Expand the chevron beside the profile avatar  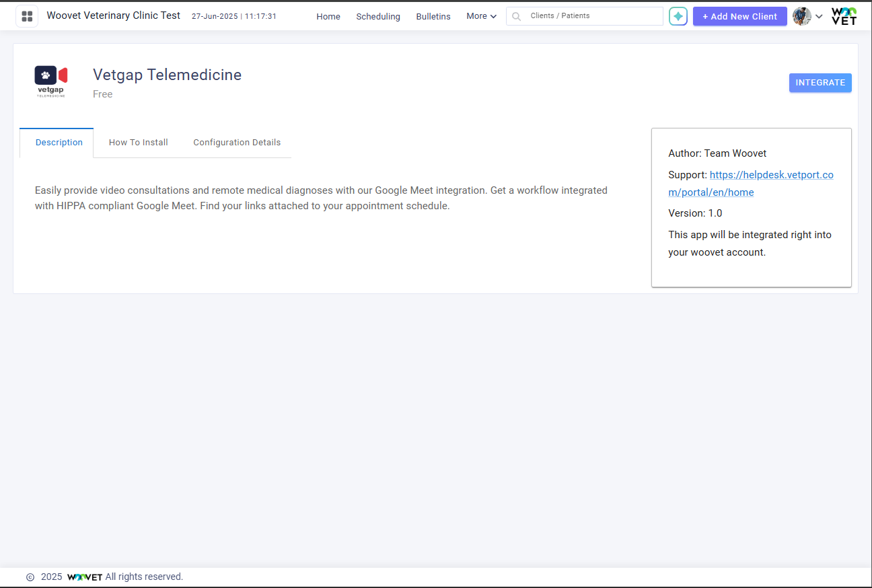pos(819,16)
